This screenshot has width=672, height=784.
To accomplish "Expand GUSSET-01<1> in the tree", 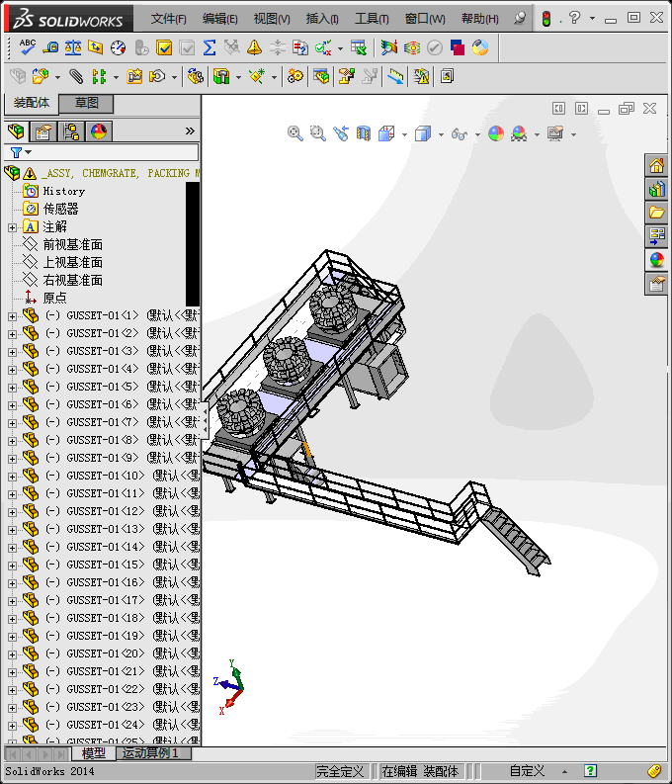I will click(13, 316).
